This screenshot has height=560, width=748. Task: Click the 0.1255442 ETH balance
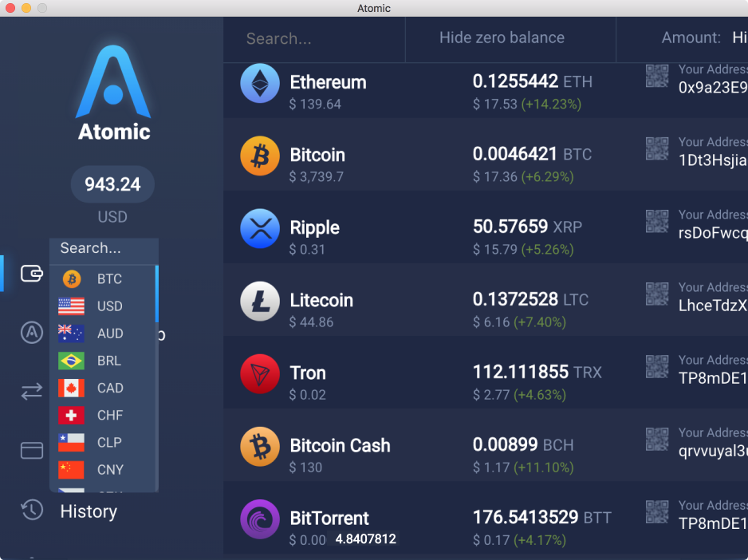pos(533,81)
